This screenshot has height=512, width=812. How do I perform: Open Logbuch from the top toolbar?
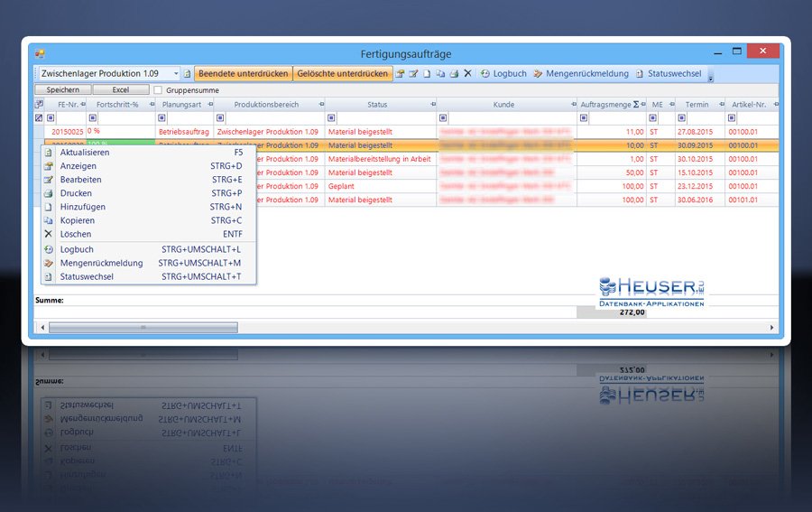point(503,73)
